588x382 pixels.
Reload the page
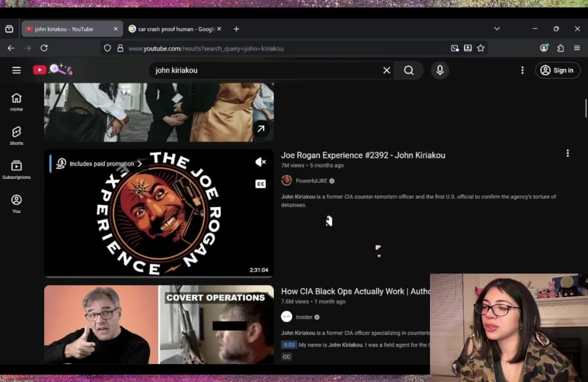click(x=44, y=48)
